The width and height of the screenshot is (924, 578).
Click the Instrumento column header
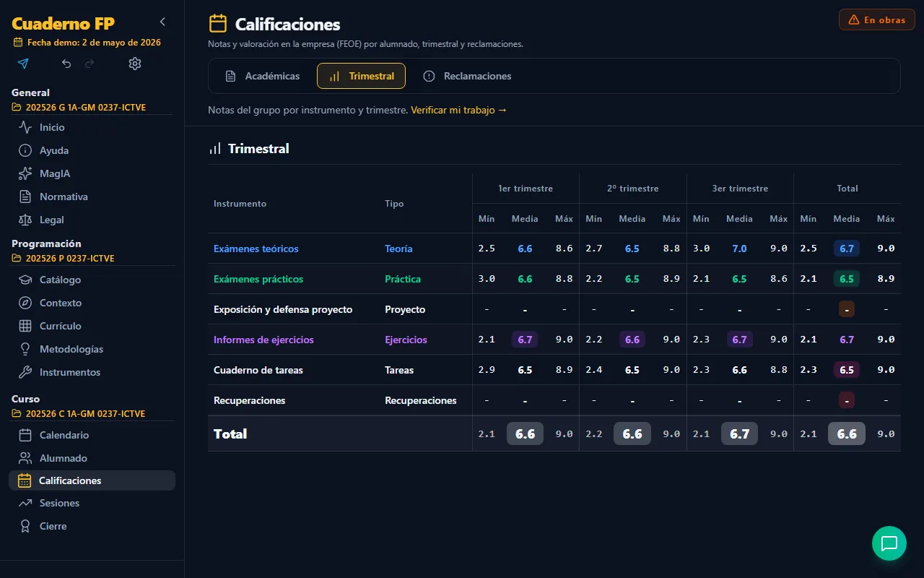(240, 204)
